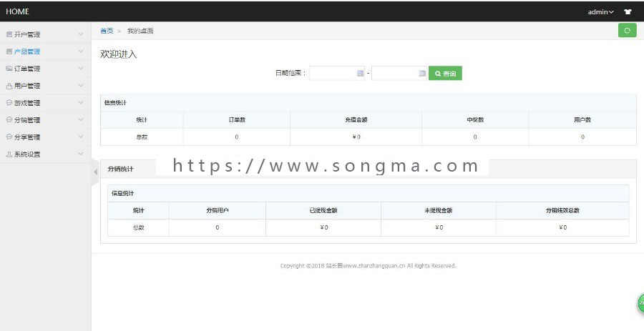
Task: Click the 游戏管理 sidebar icon
Action: click(9, 103)
